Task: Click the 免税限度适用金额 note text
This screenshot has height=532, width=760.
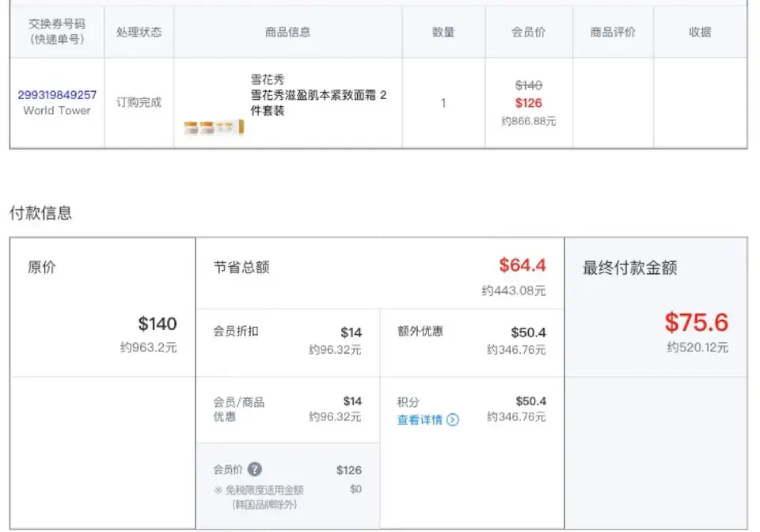Action: point(264,490)
